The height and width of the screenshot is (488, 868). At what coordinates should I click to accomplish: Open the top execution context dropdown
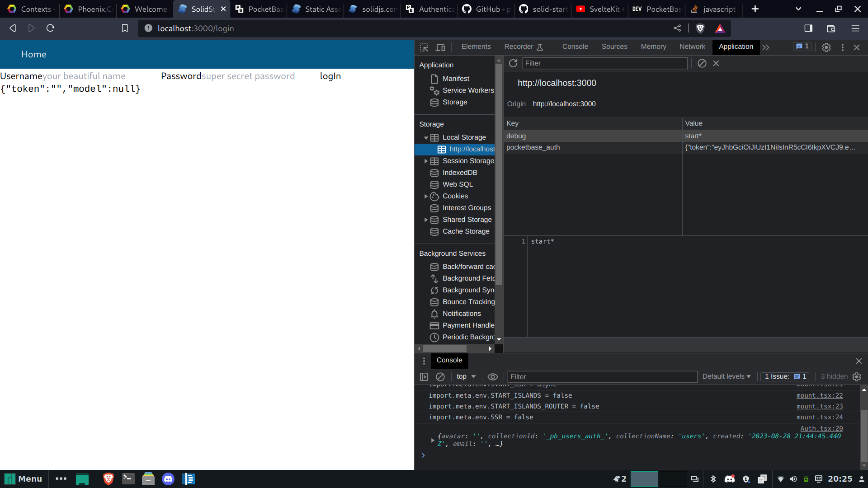pos(466,376)
